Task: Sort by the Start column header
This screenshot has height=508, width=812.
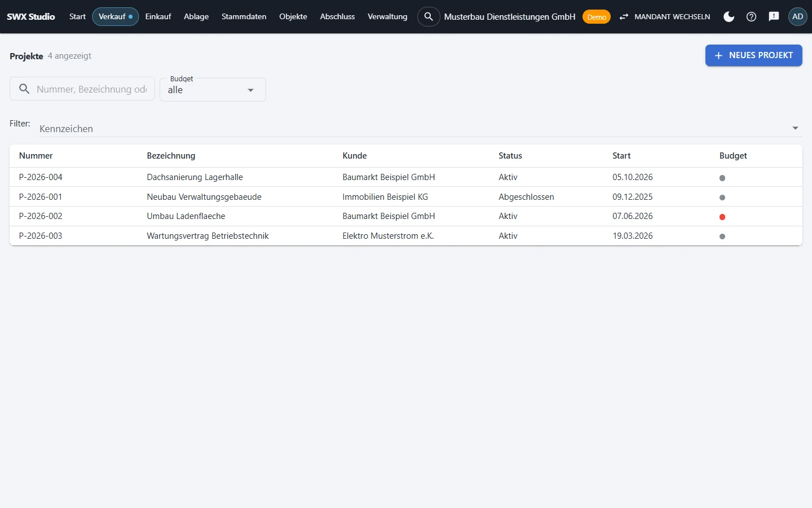Action: point(621,156)
